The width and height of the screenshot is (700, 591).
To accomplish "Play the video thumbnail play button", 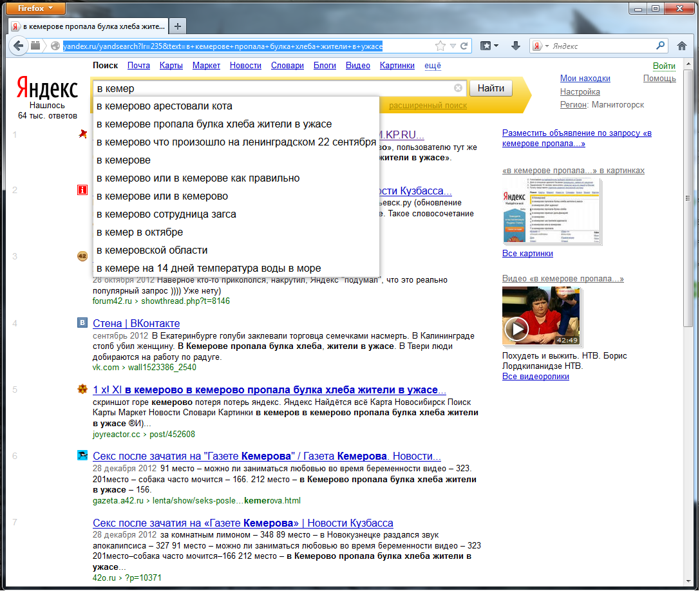I will click(516, 329).
